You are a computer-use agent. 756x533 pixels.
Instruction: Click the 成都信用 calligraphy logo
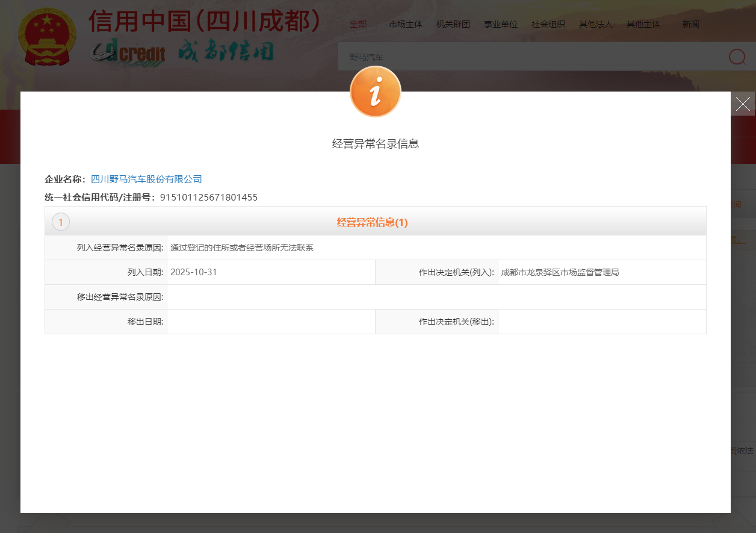[226, 52]
